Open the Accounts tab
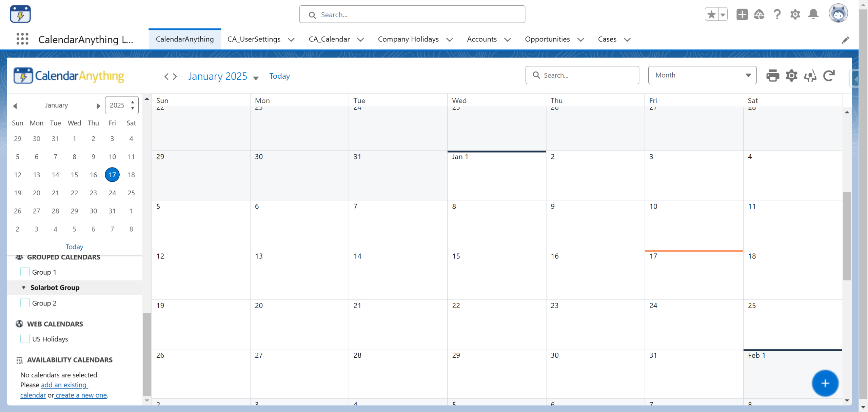This screenshot has width=868, height=412. [x=481, y=39]
